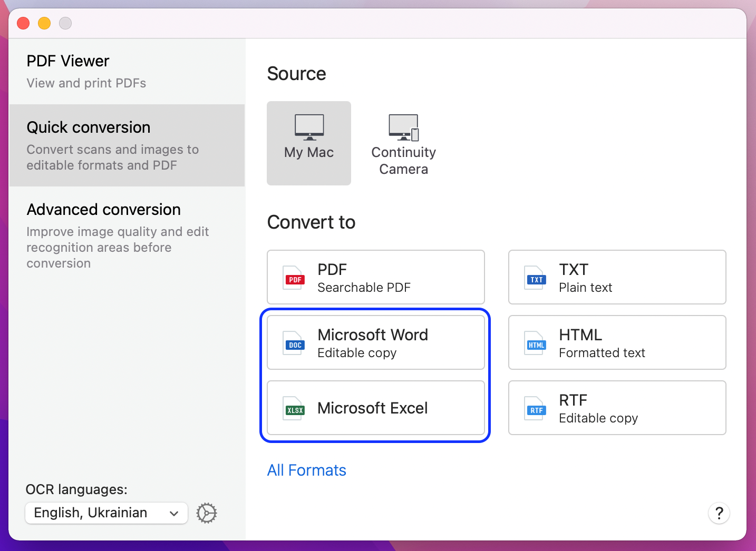Open the OCR languages dropdown
This screenshot has width=756, height=551.
(x=106, y=513)
